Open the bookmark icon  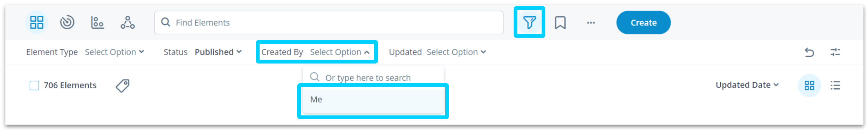[x=560, y=23]
